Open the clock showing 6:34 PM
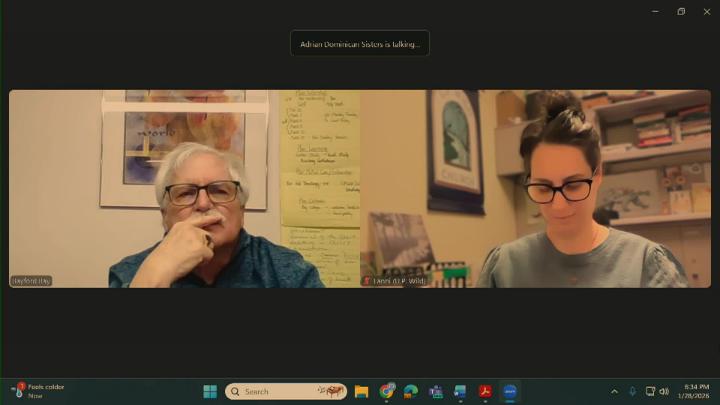Viewport: 720px width, 405px height. coord(696,391)
